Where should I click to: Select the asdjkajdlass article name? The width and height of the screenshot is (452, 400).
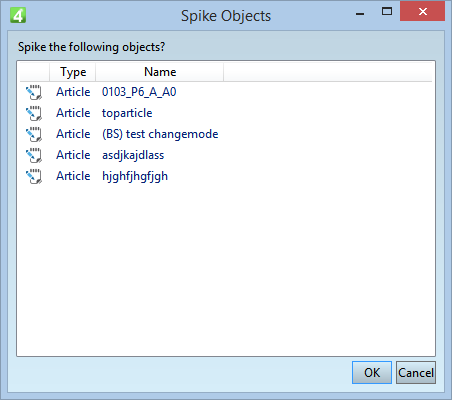[133, 155]
